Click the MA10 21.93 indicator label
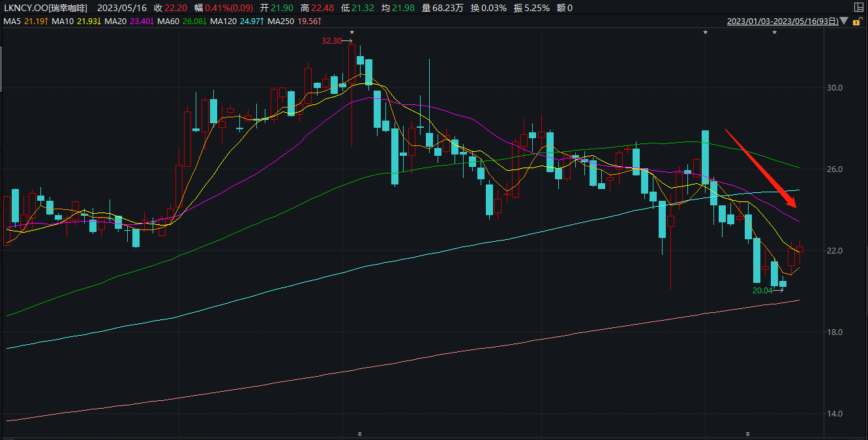This screenshot has height=440, width=868. click(77, 21)
